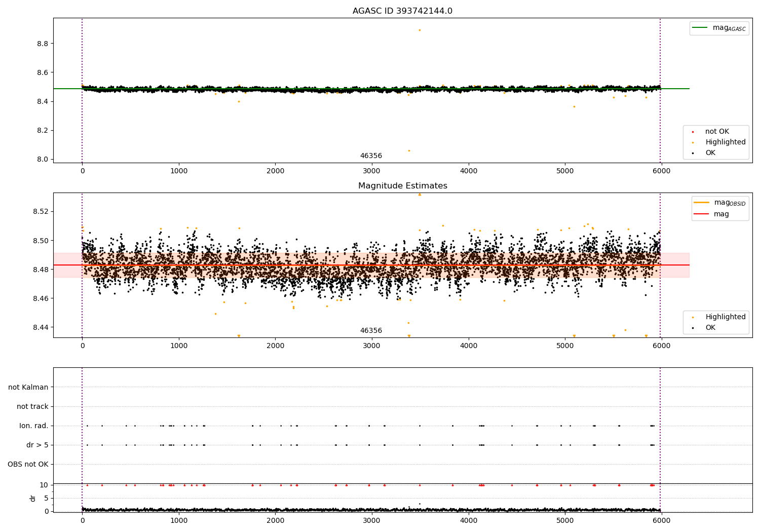This screenshot has width=760, height=532.
Task: Click the 8.44 y-axis tick of middle plot
Action: click(41, 327)
